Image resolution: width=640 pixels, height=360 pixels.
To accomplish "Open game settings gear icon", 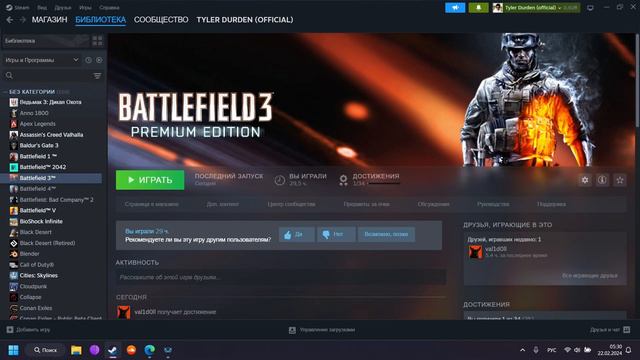I will pos(585,180).
